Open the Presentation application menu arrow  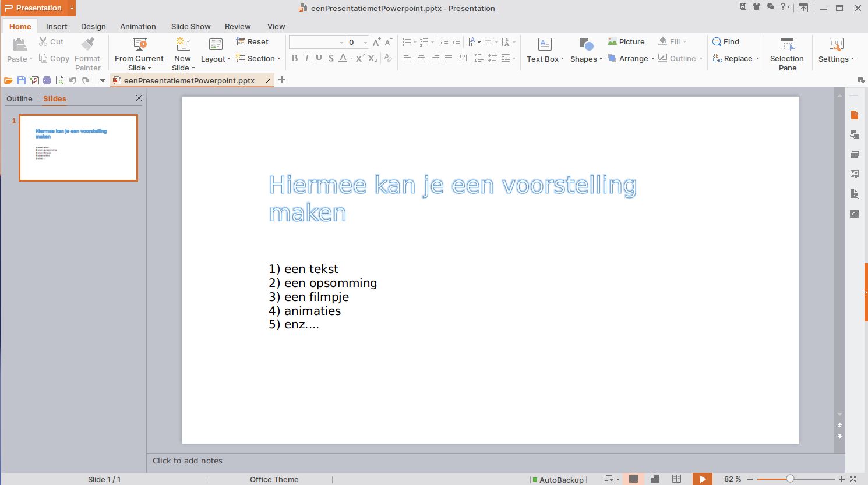coord(72,8)
